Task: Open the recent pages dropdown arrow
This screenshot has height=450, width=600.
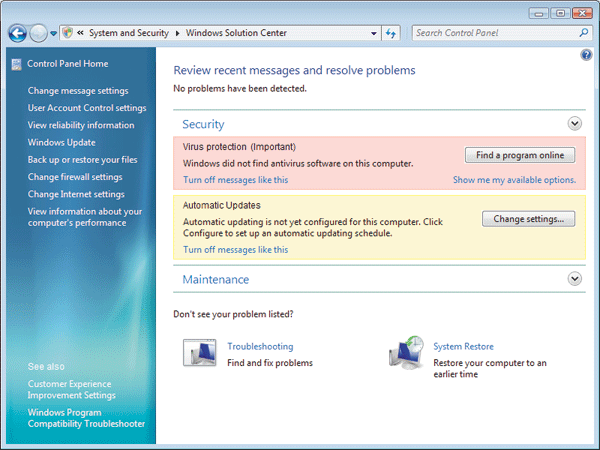Action: tap(54, 34)
